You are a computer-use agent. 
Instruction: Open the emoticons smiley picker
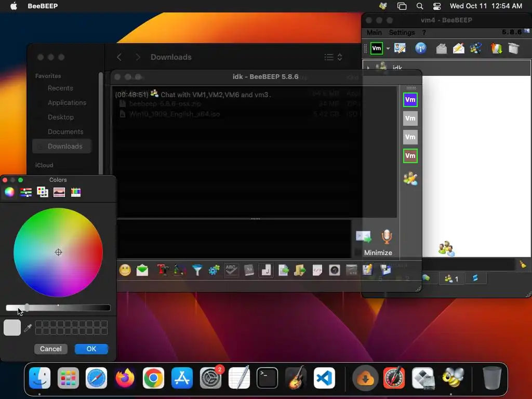tap(125, 270)
